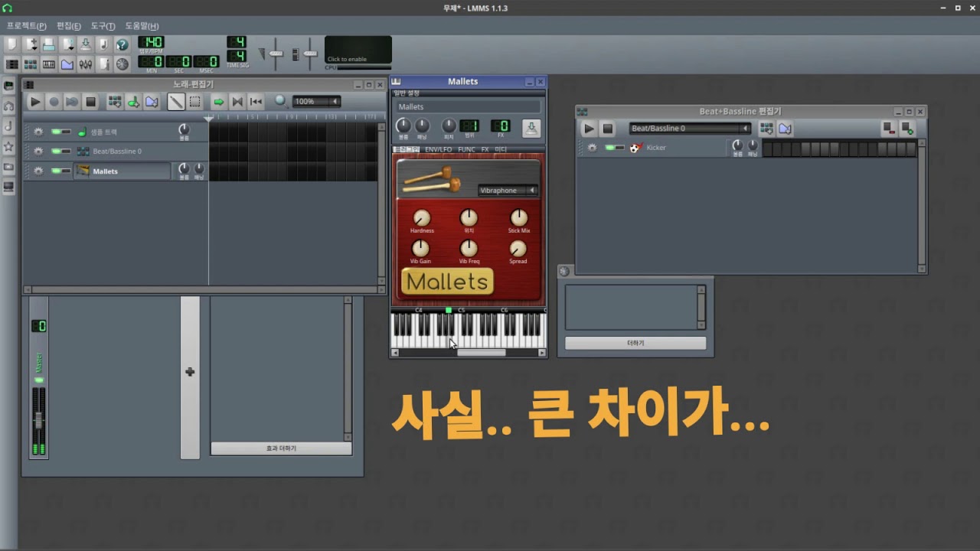Save Mallets instrument preset icon
Viewport: 980px width, 551px height.
click(x=531, y=128)
